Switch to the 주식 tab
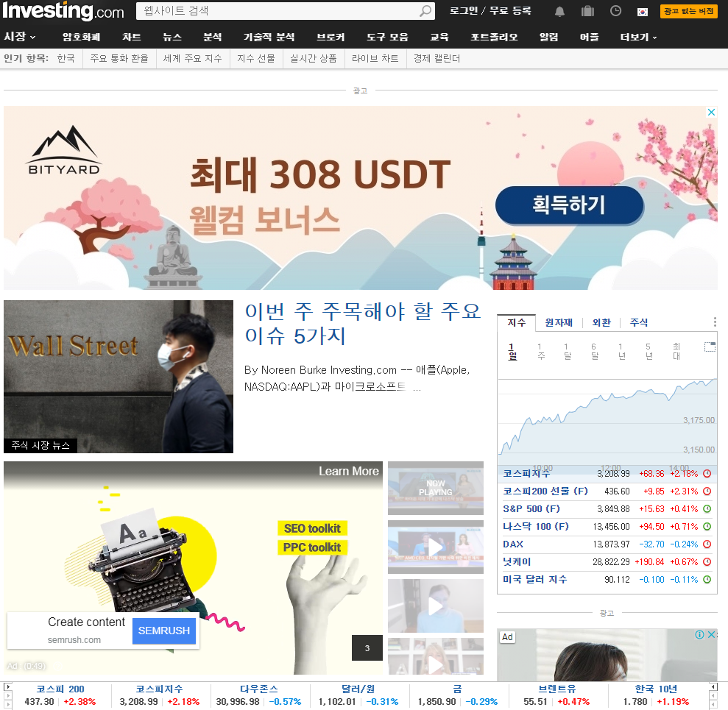The image size is (728, 710). point(639,322)
